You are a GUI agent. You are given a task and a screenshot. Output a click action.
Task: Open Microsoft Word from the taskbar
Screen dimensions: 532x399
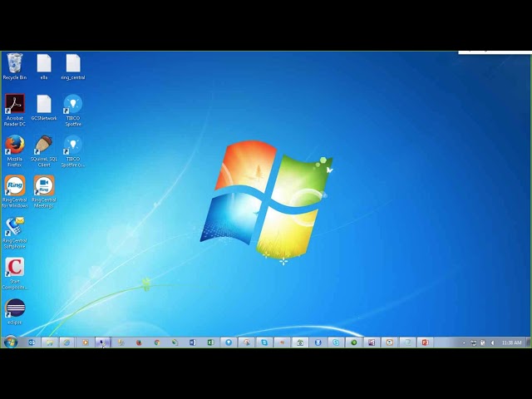click(x=192, y=342)
